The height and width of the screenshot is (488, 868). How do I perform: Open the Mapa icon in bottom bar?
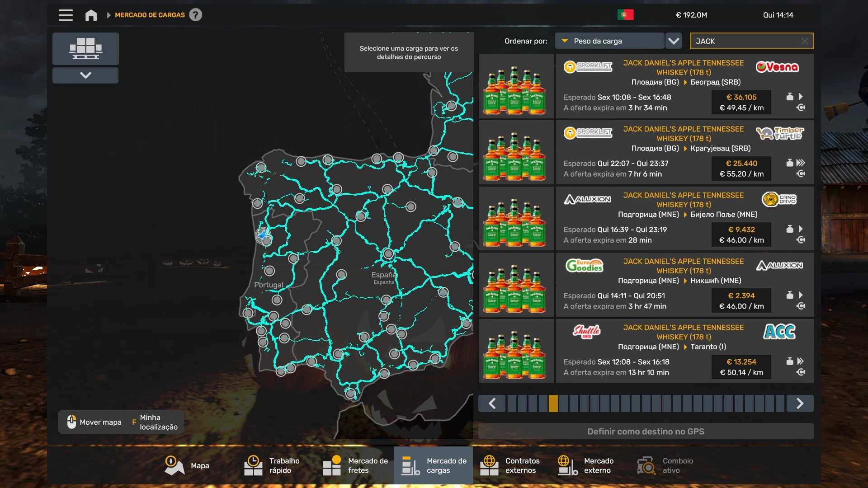click(x=174, y=465)
